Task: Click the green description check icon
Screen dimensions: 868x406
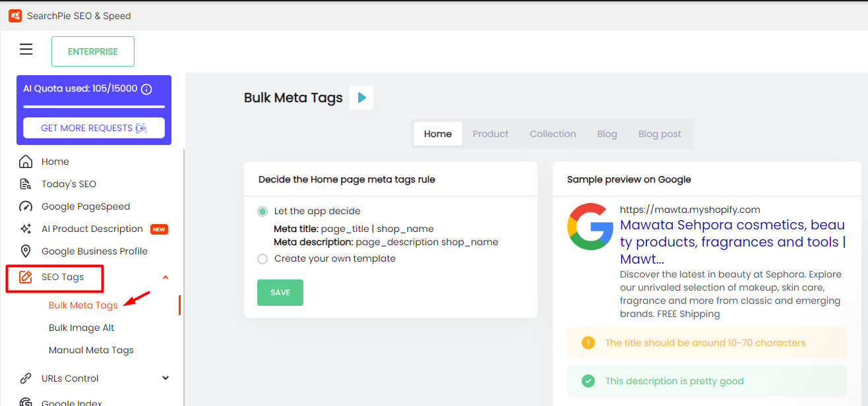Action: [588, 381]
